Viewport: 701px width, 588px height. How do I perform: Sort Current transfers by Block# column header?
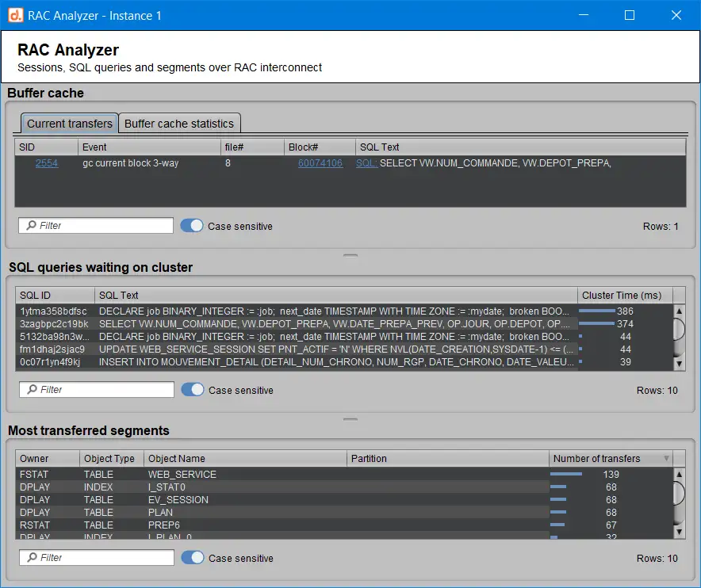320,147
